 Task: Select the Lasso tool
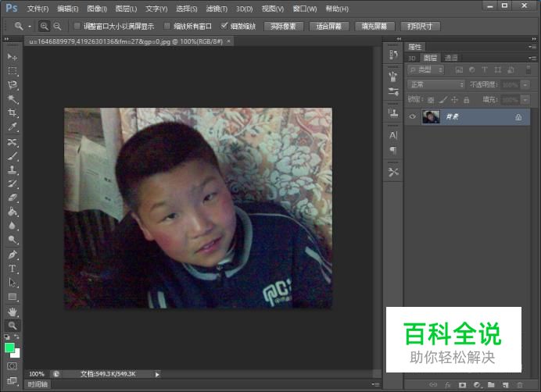pos(13,85)
